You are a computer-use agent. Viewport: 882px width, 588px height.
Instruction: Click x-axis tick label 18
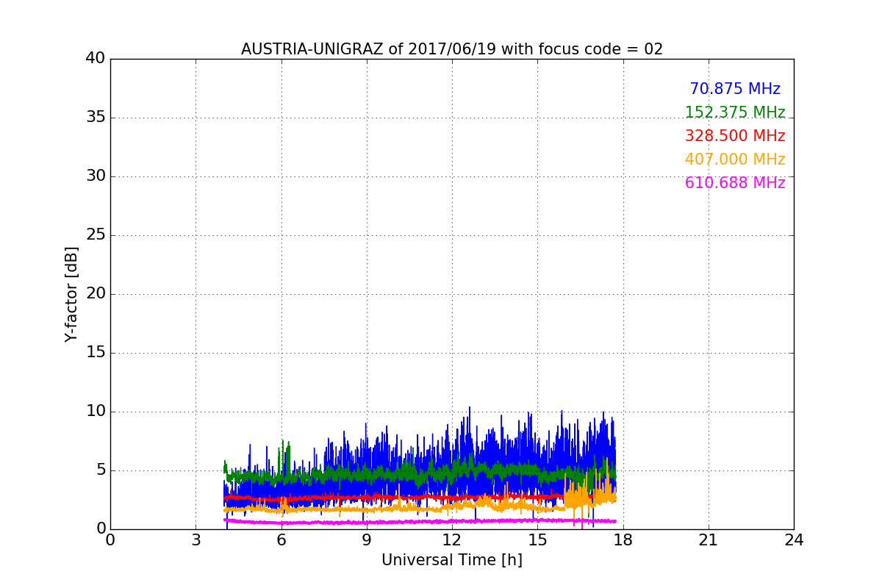tap(623, 540)
